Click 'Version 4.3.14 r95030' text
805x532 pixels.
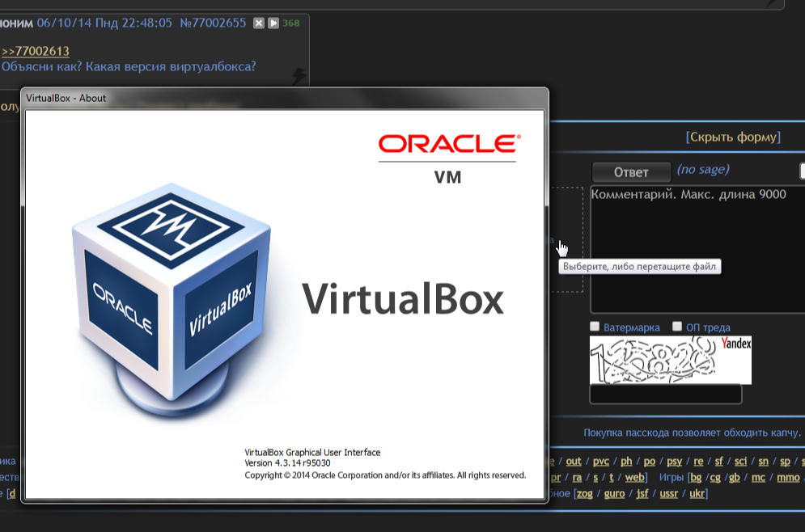click(x=287, y=462)
